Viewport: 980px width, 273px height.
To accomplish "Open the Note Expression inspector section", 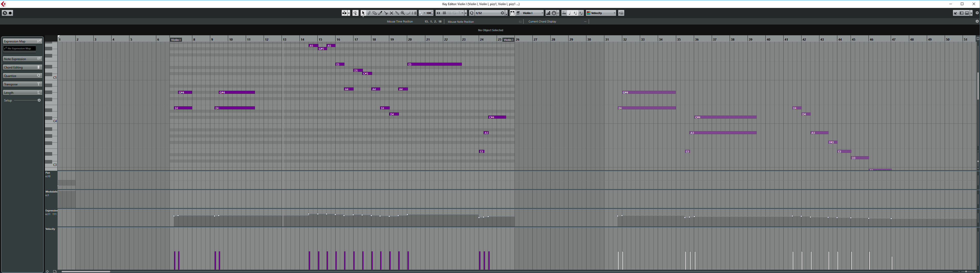I will pos(22,59).
